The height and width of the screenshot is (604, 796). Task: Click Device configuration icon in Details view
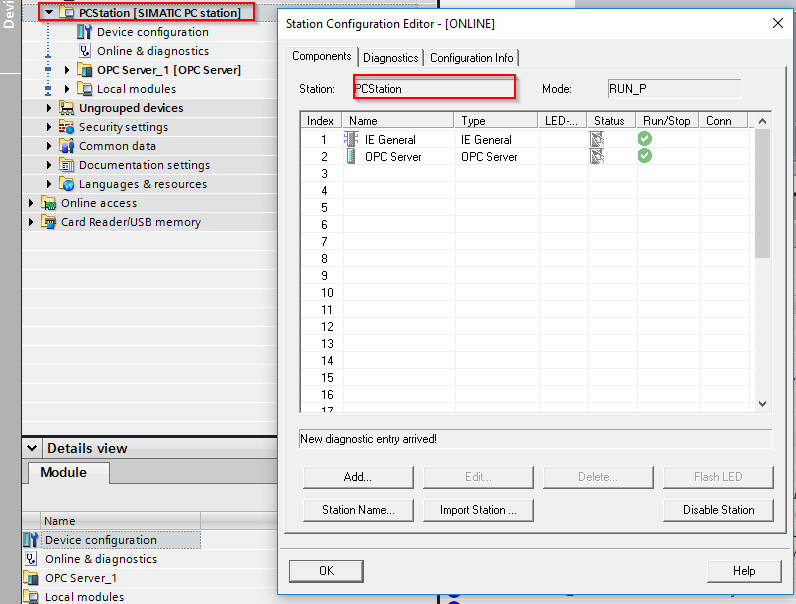pyautogui.click(x=31, y=540)
